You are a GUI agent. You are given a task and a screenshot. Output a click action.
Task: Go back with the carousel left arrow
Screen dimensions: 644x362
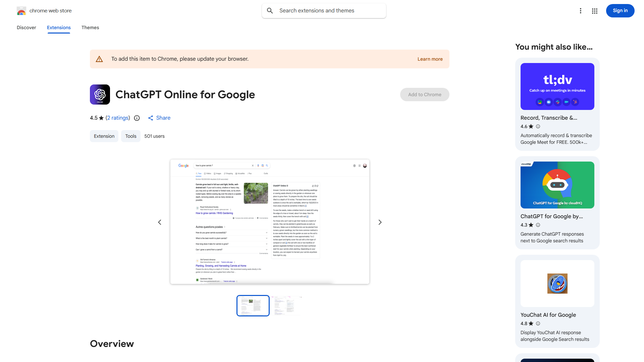click(x=160, y=222)
